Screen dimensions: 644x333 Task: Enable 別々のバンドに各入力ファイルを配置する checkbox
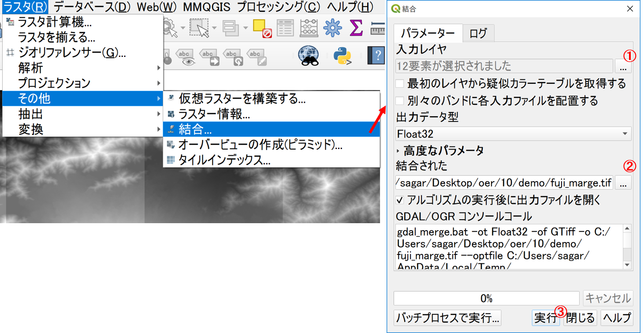(x=400, y=101)
